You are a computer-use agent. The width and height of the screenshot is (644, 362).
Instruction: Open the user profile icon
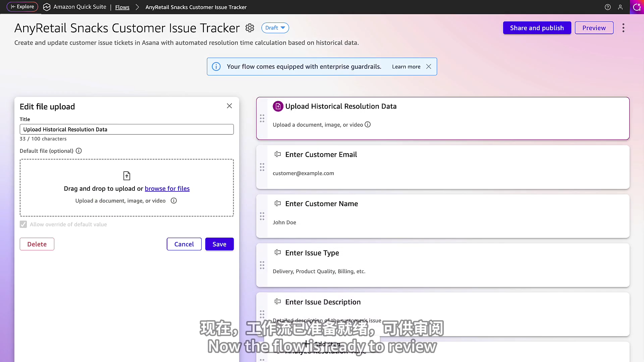point(620,7)
